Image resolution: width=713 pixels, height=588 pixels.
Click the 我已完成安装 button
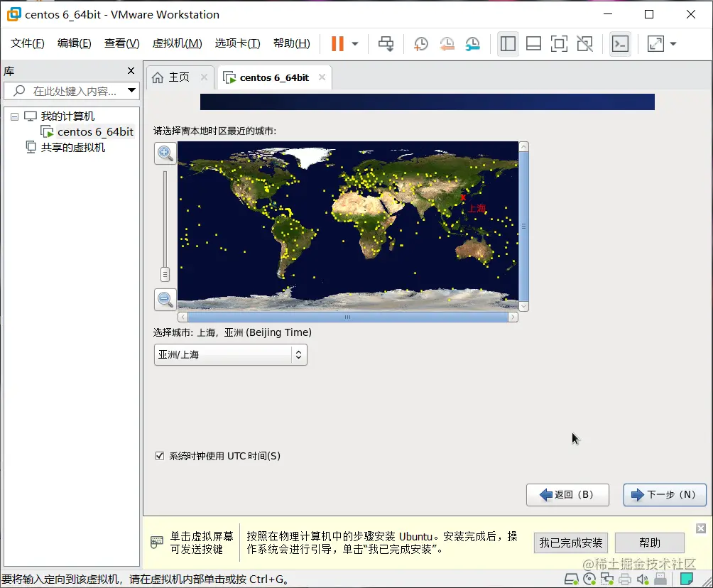571,543
